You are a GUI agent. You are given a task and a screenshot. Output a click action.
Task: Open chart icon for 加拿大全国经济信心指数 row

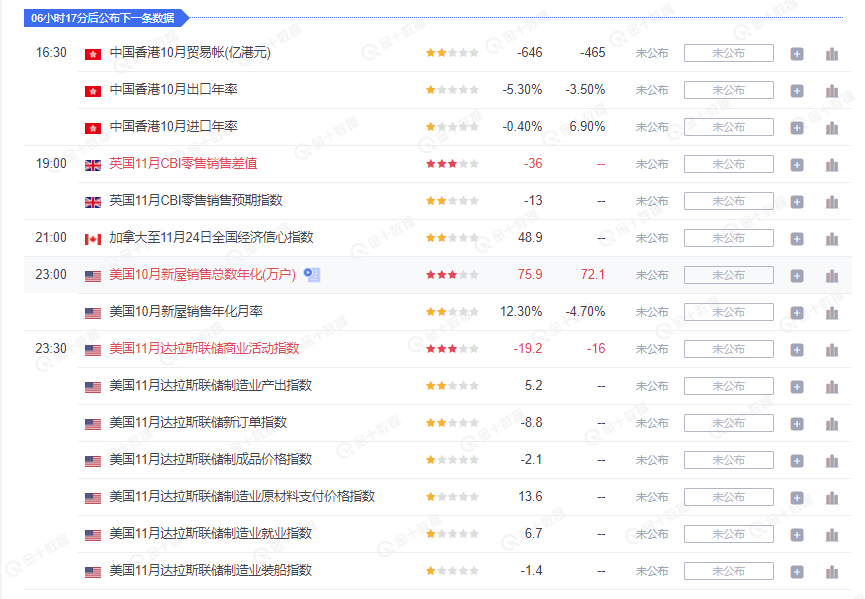832,239
